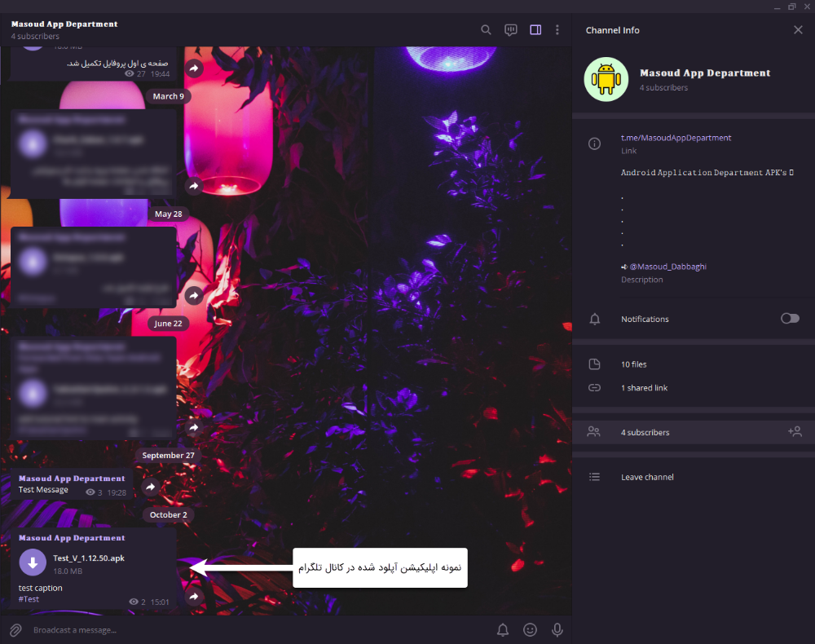Click the view count eye on the apk message

(134, 602)
